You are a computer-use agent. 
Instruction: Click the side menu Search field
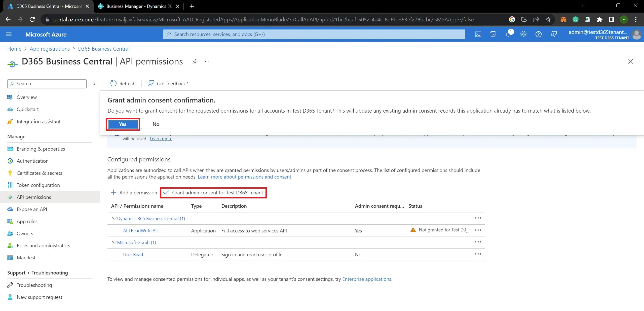(47, 84)
